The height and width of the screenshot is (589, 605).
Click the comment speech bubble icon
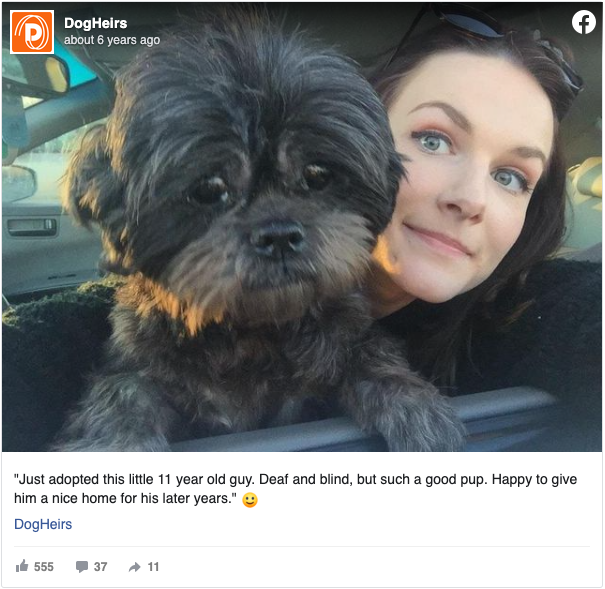point(82,567)
